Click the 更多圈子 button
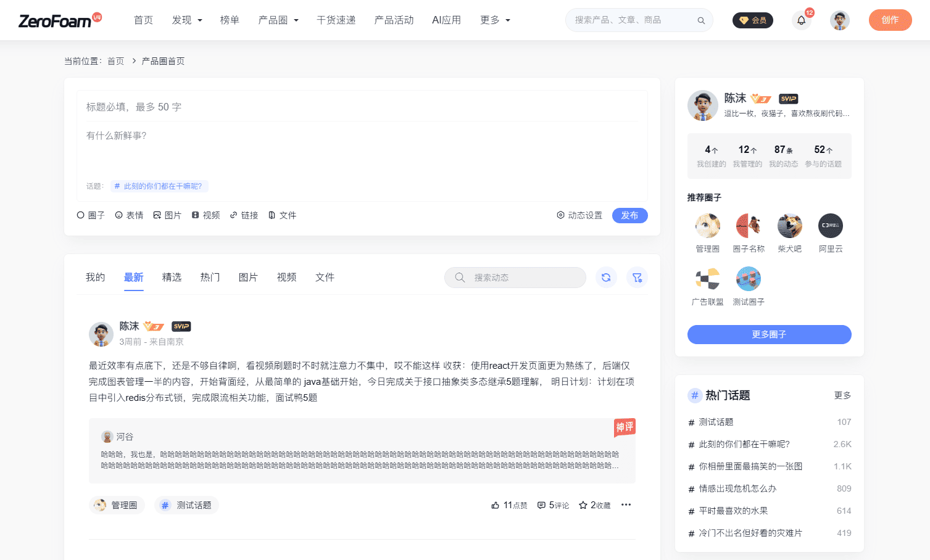 point(769,334)
